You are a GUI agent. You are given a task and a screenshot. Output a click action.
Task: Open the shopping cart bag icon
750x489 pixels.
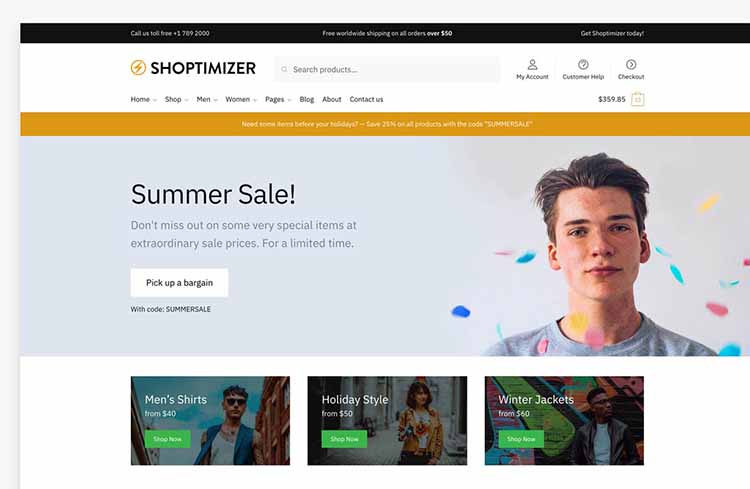638,99
